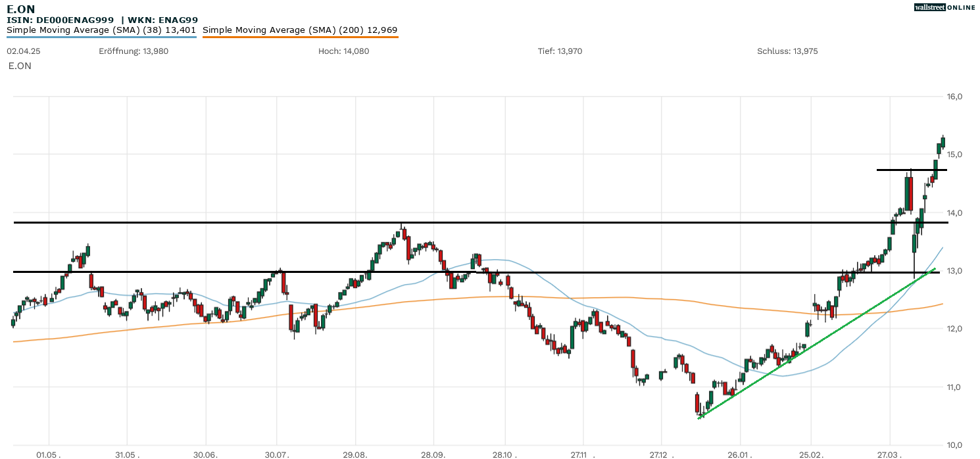Click x-axis date 28.09.

tap(433, 454)
